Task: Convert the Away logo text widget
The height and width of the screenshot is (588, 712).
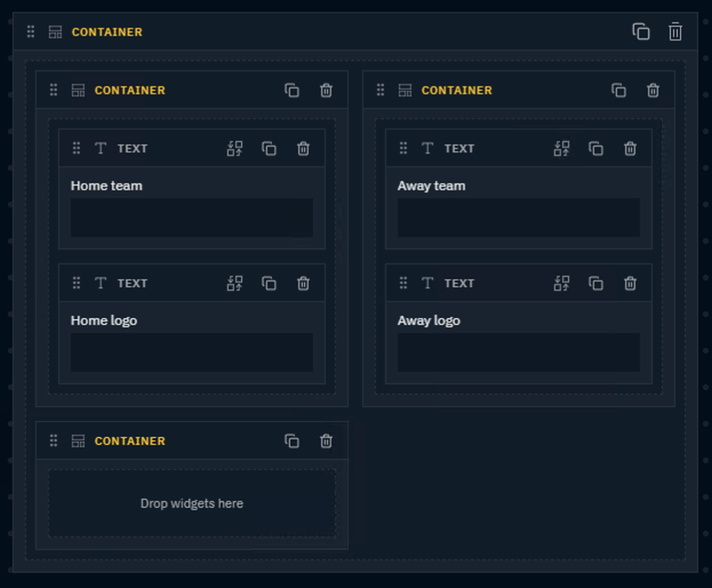Action: (561, 283)
